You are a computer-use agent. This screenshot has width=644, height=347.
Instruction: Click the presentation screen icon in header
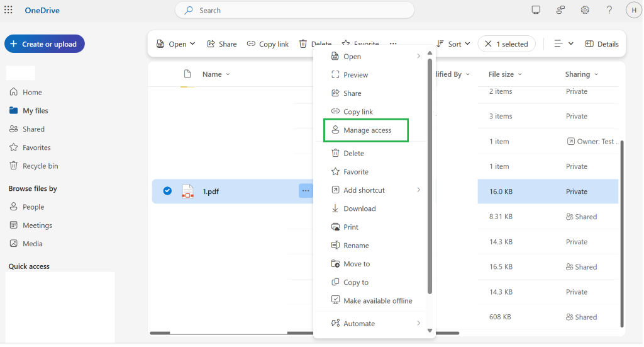(536, 10)
